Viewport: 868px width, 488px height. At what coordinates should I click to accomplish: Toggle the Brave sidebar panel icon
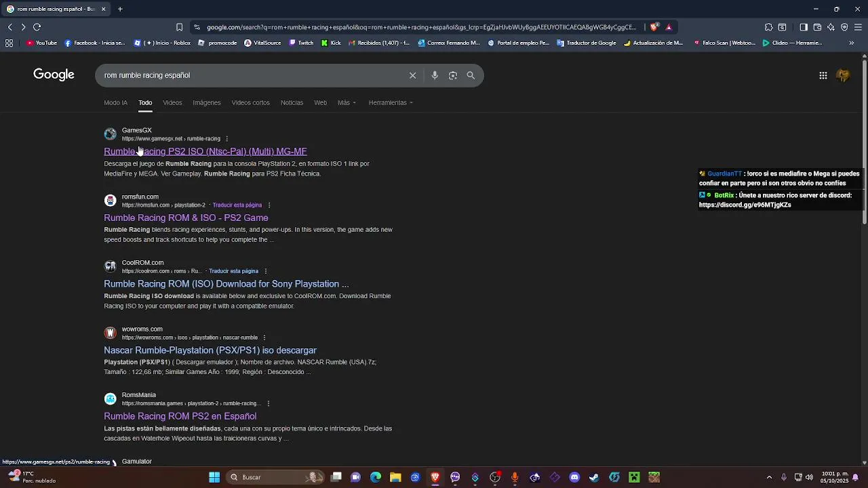[804, 27]
